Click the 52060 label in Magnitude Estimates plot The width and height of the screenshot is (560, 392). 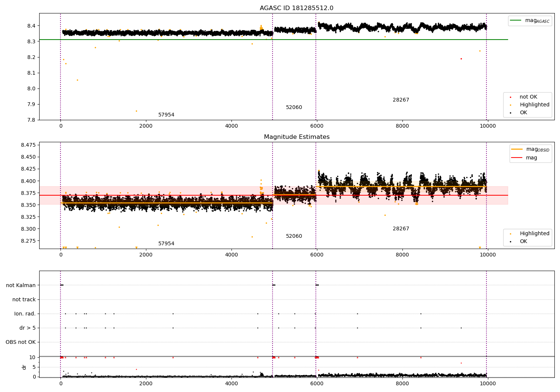pos(294,236)
